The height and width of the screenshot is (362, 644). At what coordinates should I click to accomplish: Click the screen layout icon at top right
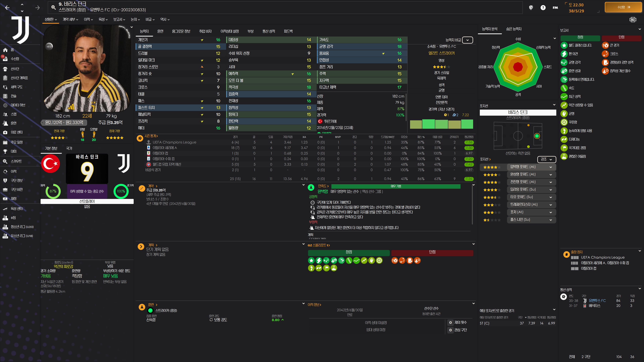[632, 19]
